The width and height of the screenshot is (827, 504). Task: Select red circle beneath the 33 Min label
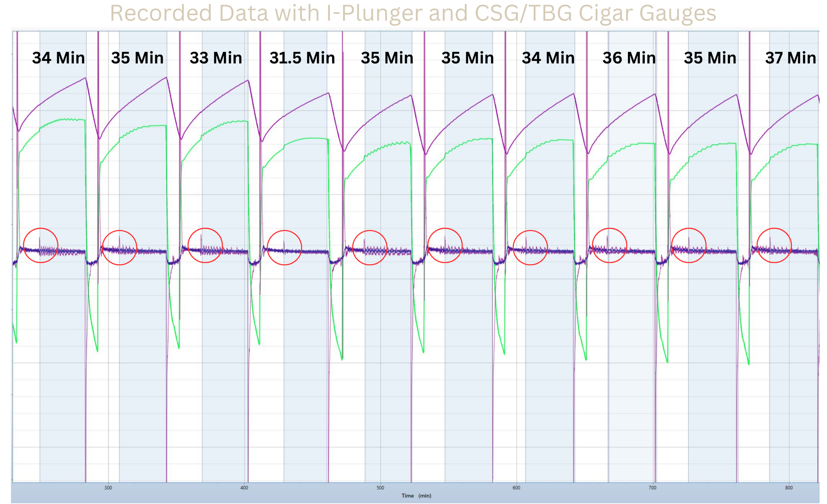pos(205,245)
